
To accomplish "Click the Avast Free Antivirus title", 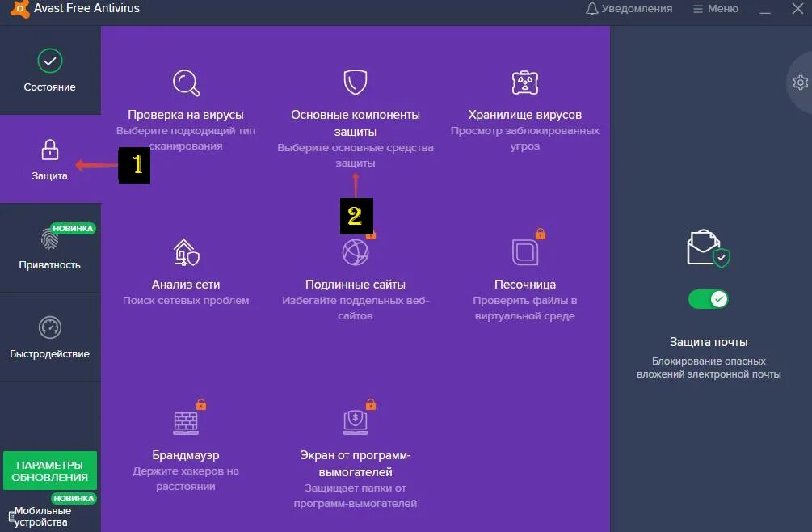I will click(86, 8).
